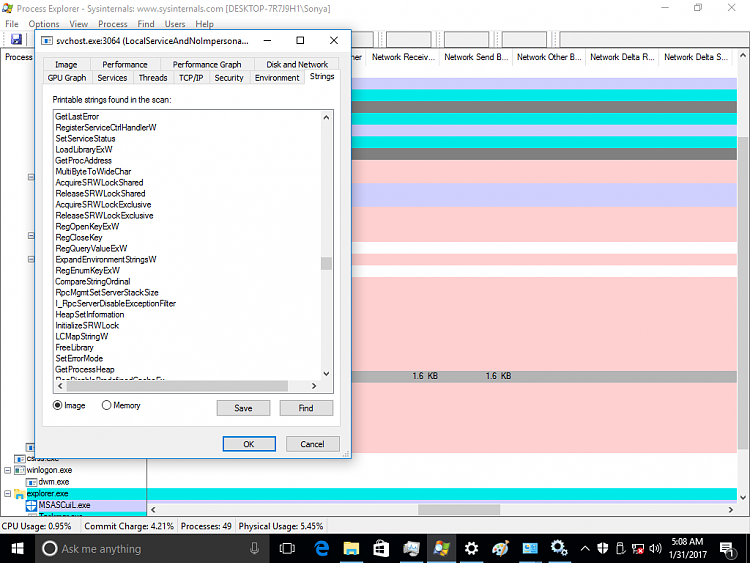Click the winlogon.exe process icon
This screenshot has width=750, height=563.
[x=20, y=470]
